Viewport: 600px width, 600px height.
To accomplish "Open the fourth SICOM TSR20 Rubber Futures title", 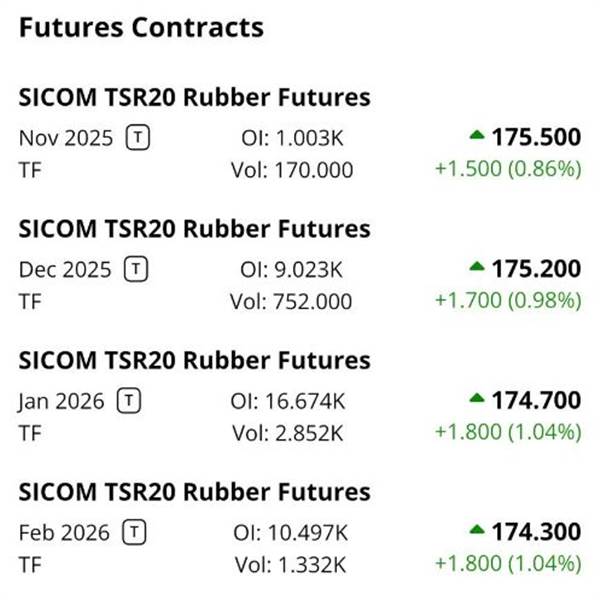I will pos(194,491).
